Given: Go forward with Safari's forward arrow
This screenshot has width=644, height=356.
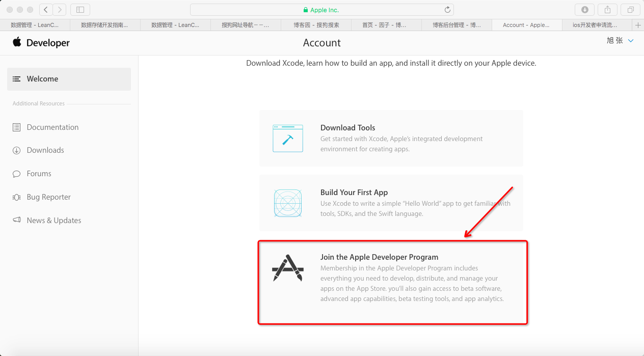Looking at the screenshot, I should [60, 10].
